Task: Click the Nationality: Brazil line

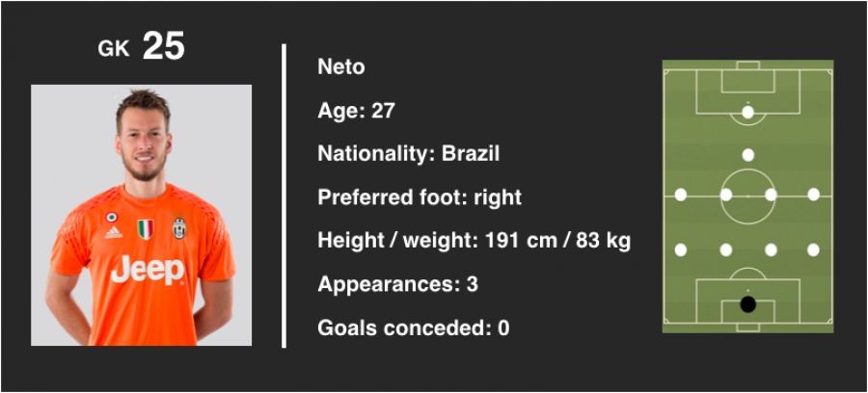Action: [x=408, y=154]
